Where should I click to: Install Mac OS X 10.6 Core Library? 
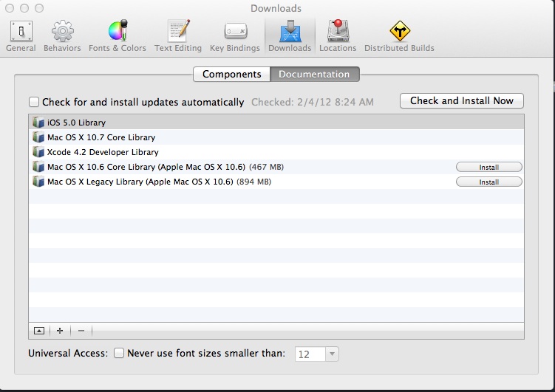point(488,167)
